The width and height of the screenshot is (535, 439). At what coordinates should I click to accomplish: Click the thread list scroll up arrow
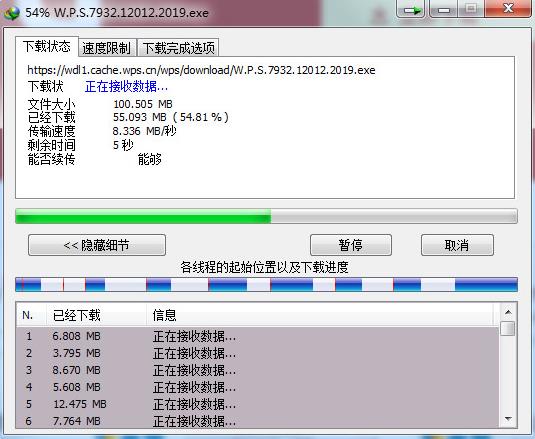508,312
